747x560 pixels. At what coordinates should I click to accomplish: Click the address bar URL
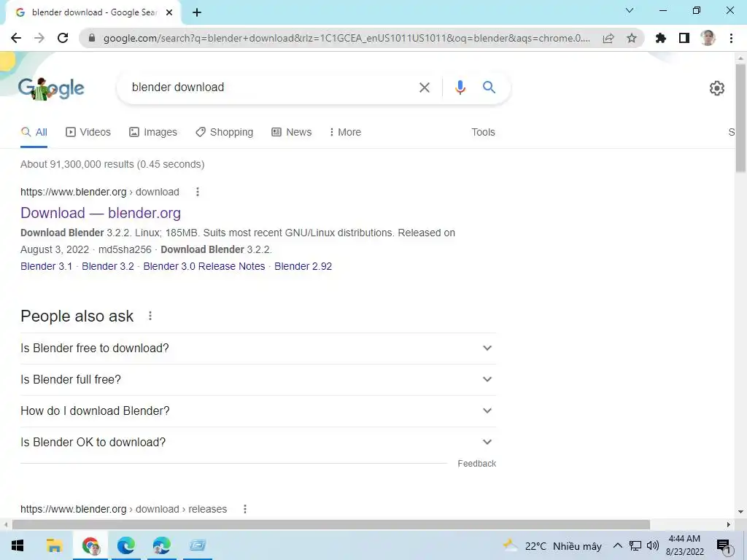347,38
